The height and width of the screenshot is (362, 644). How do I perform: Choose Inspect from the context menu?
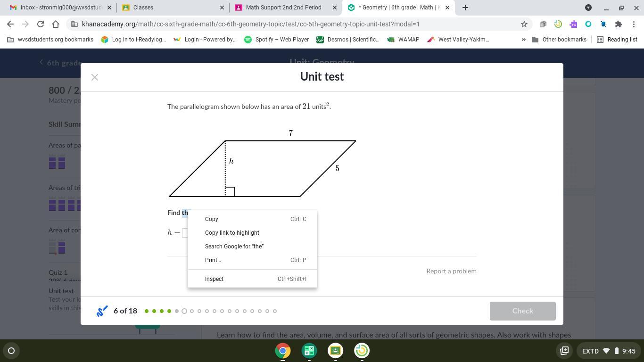point(252,279)
